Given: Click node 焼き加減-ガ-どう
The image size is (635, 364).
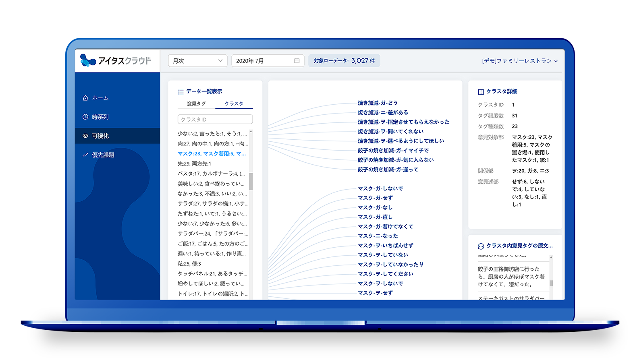Looking at the screenshot, I should click(378, 103).
